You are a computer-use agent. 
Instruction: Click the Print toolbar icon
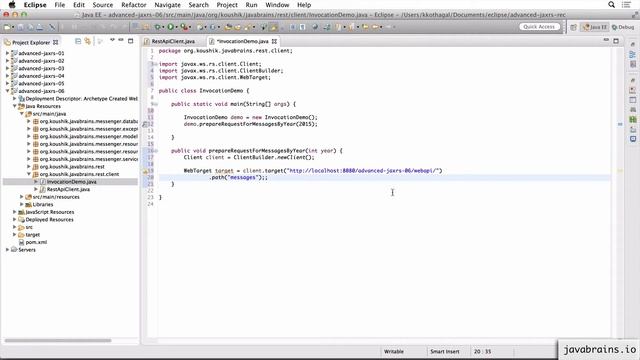(x=40, y=27)
